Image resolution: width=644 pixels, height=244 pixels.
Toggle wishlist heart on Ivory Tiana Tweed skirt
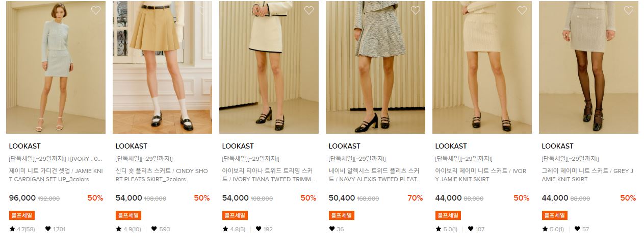(309, 10)
